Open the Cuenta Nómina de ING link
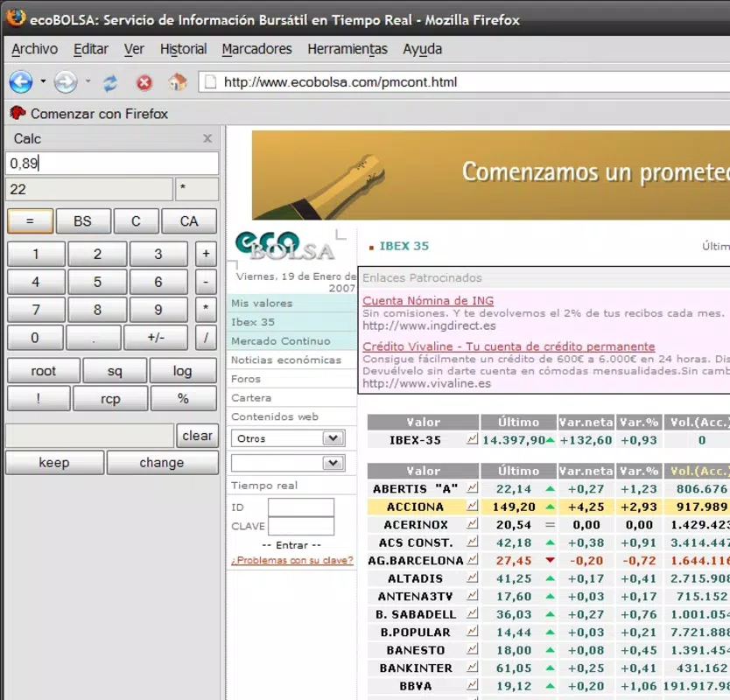This screenshot has width=730, height=700. coord(428,301)
